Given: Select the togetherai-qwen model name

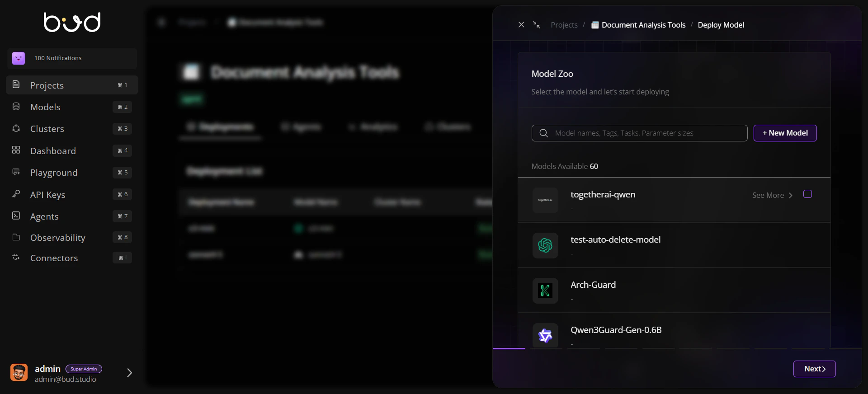Looking at the screenshot, I should pos(603,194).
